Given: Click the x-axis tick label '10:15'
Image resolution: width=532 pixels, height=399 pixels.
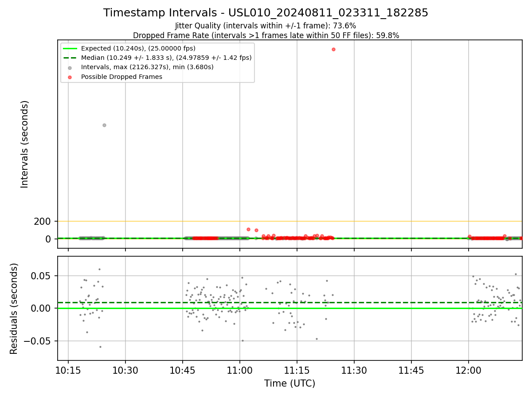Looking at the screenshot, I should (68, 370).
